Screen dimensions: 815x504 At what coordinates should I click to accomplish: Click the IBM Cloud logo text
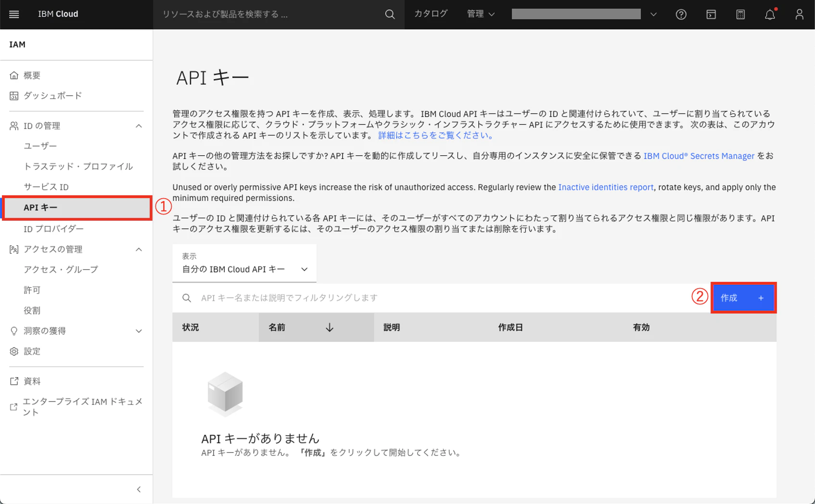pyautogui.click(x=58, y=14)
